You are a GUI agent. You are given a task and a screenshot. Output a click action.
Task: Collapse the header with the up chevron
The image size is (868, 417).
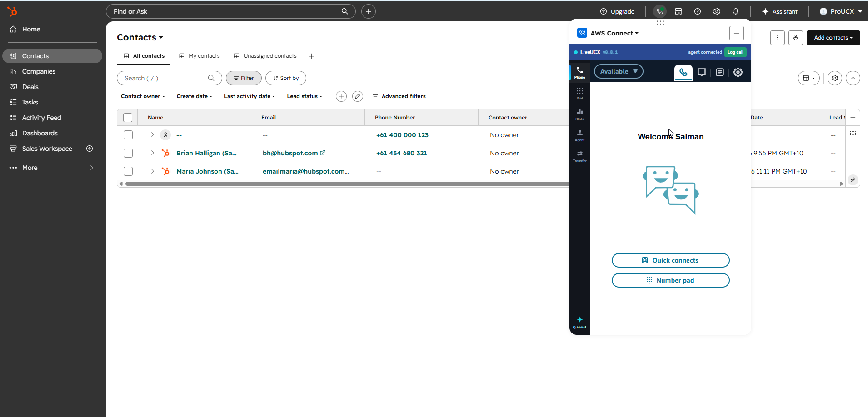pos(853,78)
